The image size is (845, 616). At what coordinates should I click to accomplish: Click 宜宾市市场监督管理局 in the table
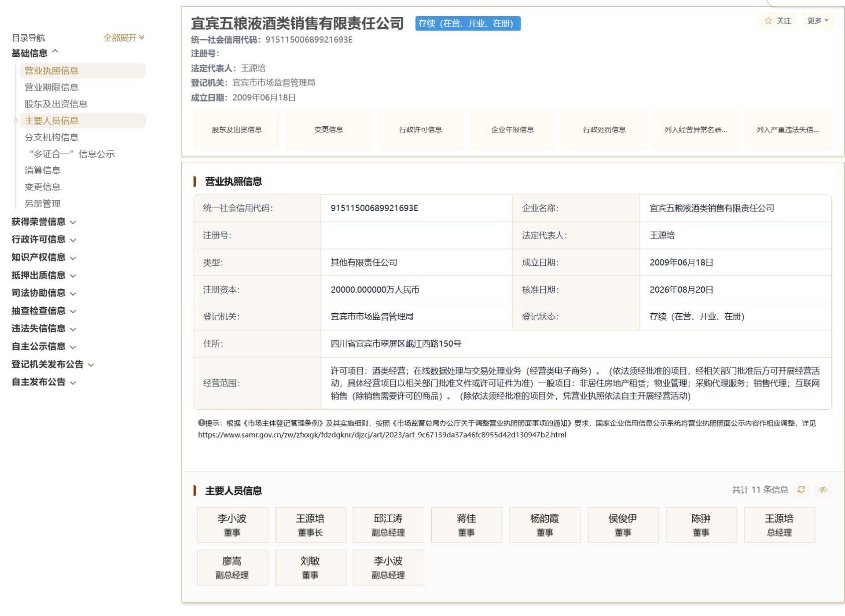[372, 317]
